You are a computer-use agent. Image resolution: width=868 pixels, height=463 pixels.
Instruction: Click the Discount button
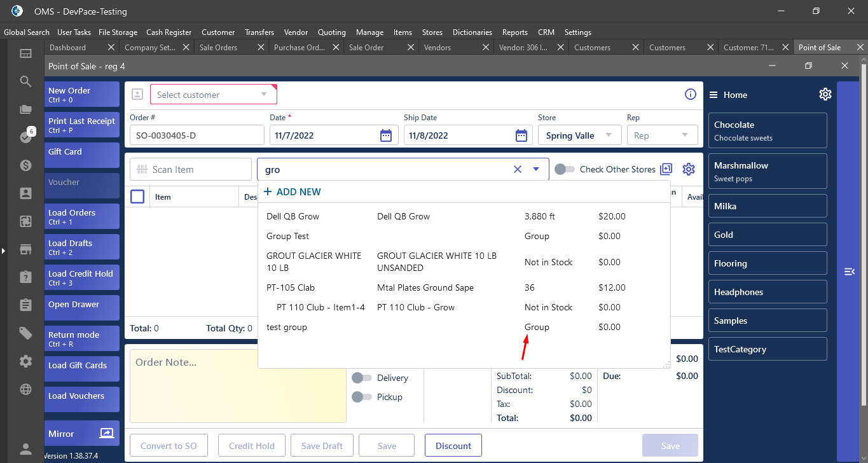(453, 446)
